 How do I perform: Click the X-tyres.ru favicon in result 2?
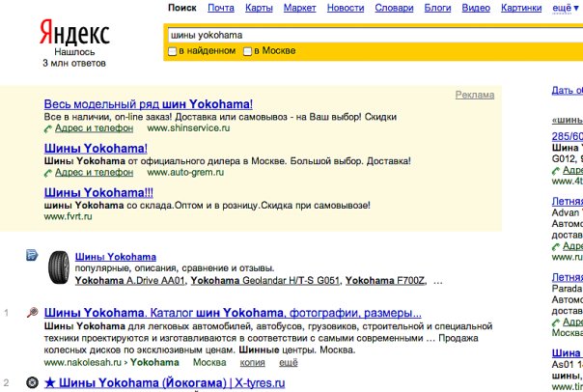(x=33, y=382)
